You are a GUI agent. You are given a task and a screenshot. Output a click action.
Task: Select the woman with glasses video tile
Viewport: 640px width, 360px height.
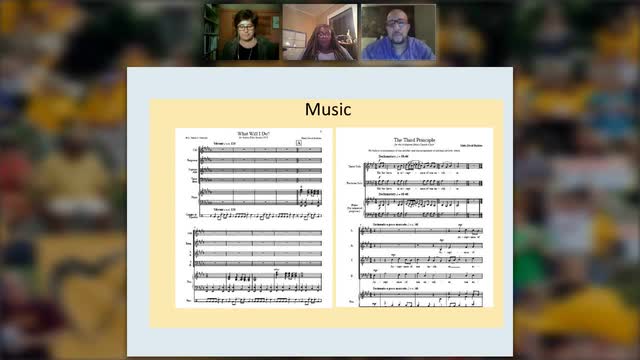(x=242, y=32)
